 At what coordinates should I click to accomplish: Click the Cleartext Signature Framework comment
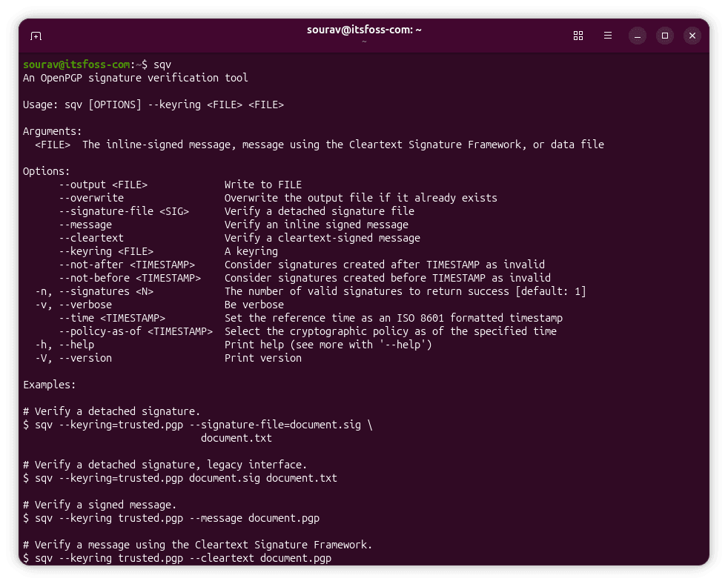point(198,545)
